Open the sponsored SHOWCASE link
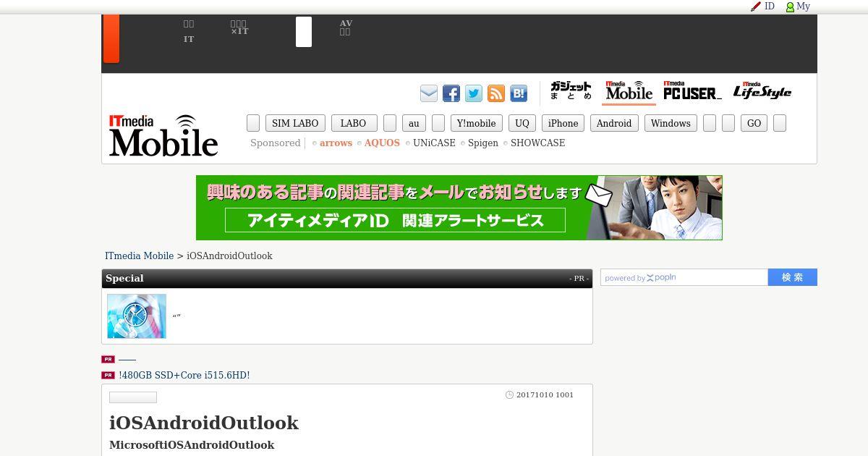 [537, 143]
